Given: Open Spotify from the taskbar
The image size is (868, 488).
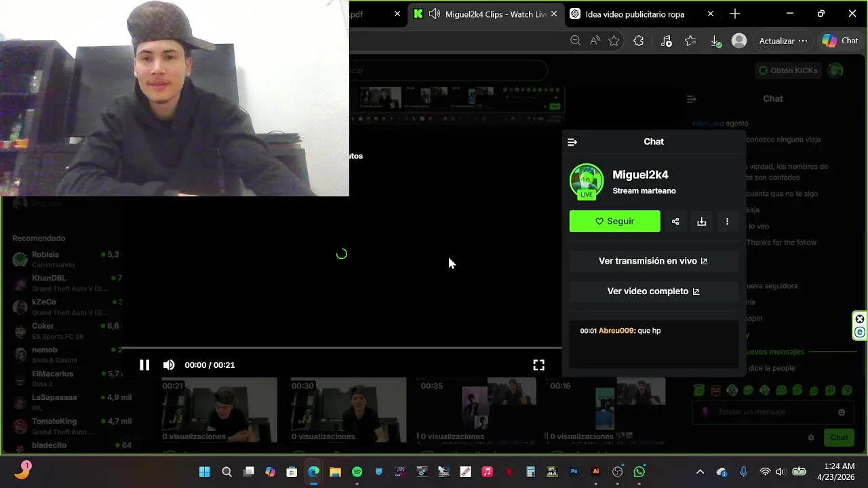Looking at the screenshot, I should [x=357, y=472].
